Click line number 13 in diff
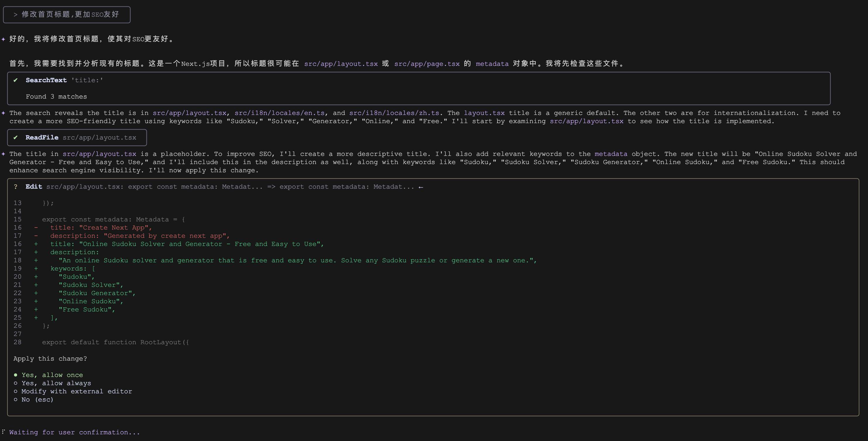This screenshot has height=441, width=868. [x=18, y=203]
